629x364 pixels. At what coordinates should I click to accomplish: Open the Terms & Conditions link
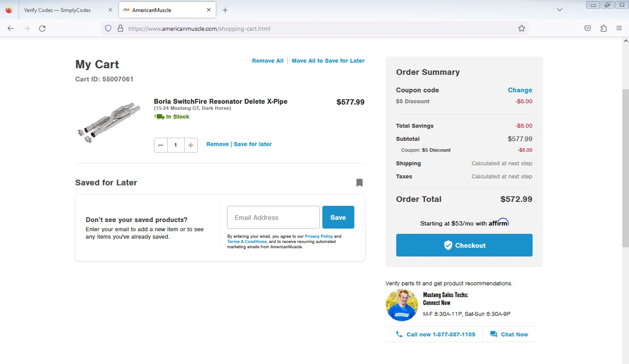247,242
